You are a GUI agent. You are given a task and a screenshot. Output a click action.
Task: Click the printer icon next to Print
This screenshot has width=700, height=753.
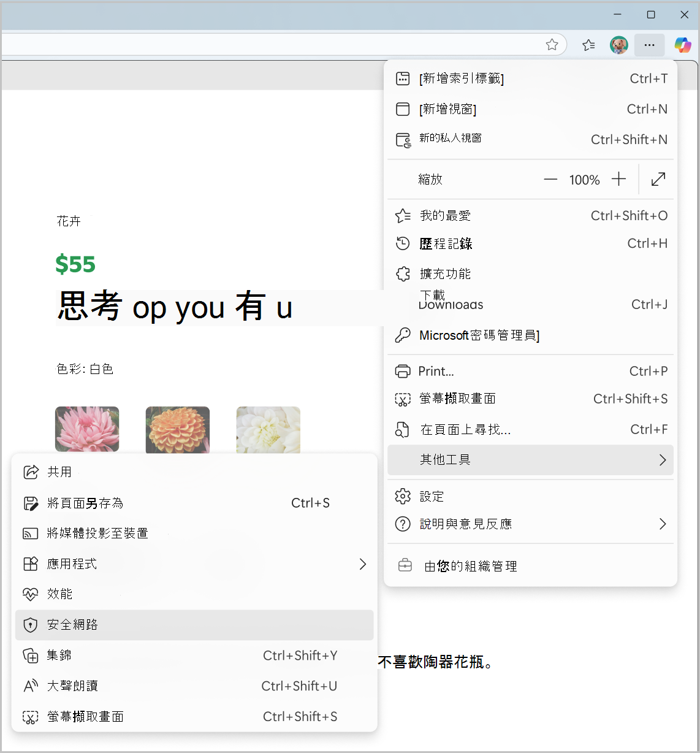(x=403, y=371)
